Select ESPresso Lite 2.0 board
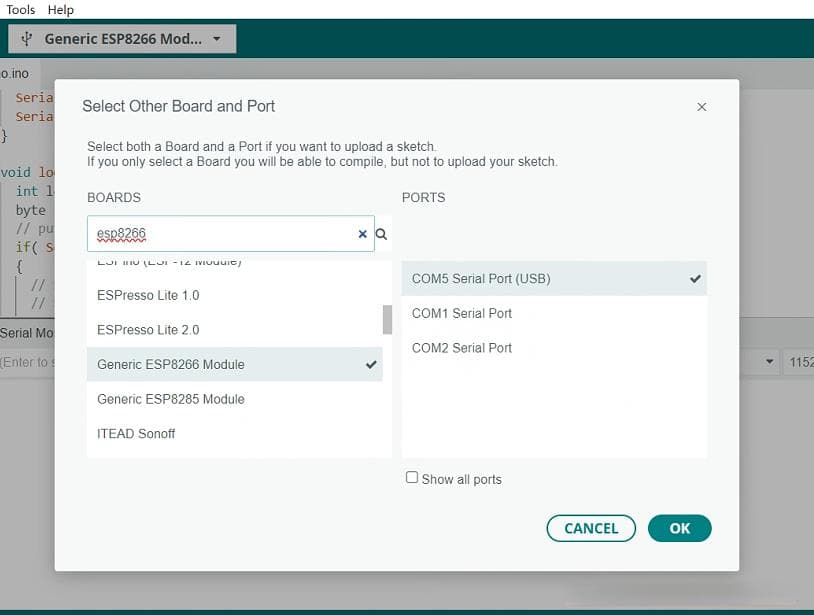 234,330
